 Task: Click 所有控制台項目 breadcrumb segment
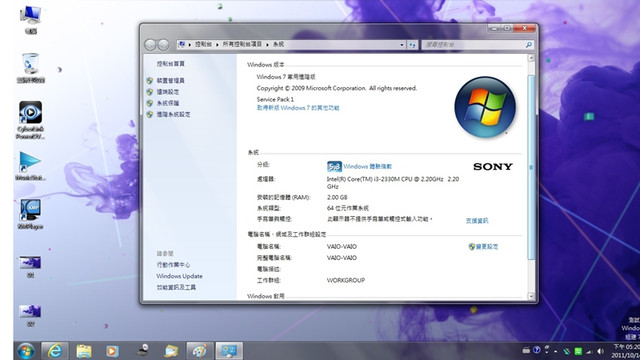pos(242,44)
